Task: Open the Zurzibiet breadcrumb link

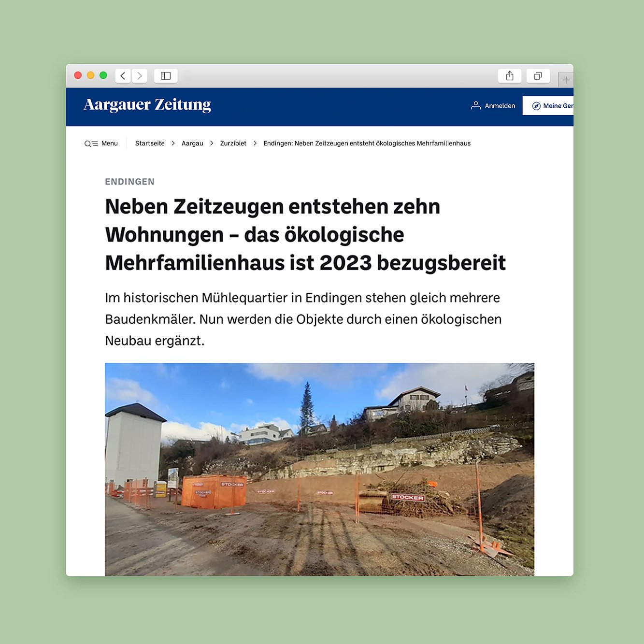Action: pos(233,143)
